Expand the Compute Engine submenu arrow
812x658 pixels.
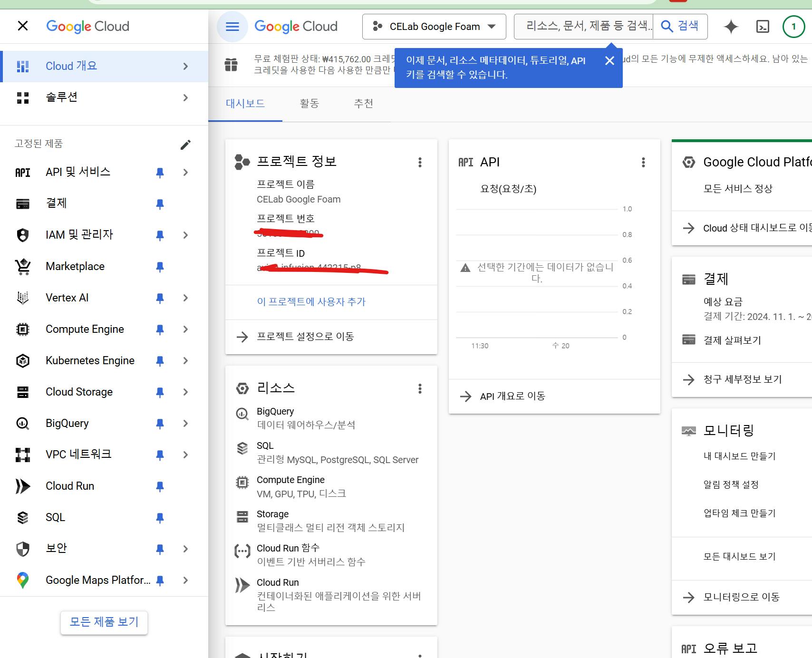[186, 329]
